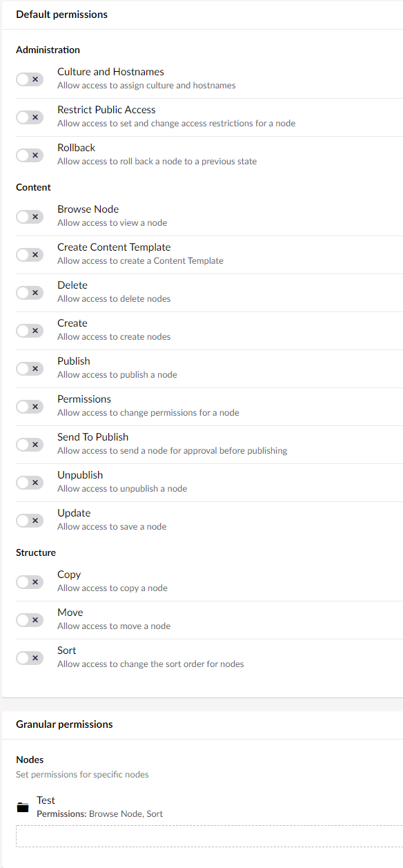403x868 pixels.
Task: Enable the Permissions toggle
Action: click(30, 406)
